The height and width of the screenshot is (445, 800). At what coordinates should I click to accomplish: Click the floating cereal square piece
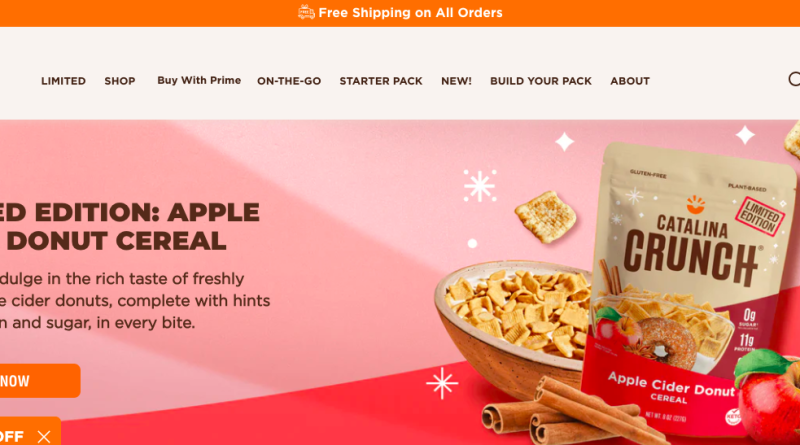pyautogui.click(x=546, y=216)
